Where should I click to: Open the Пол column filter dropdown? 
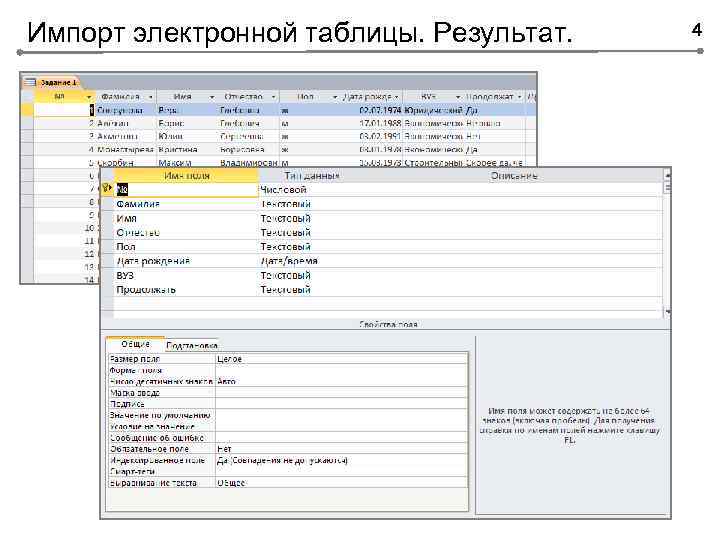pyautogui.click(x=335, y=97)
